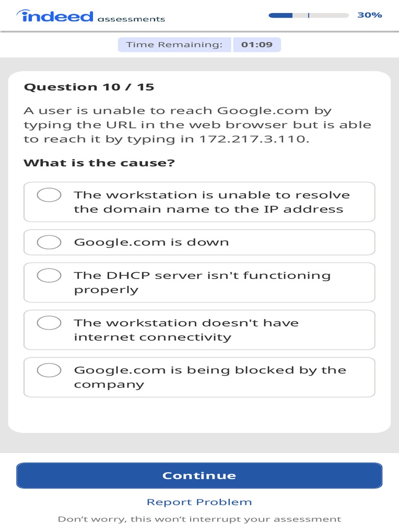Click the assessments text beside logo
The image size is (399, 532).
coord(131,19)
